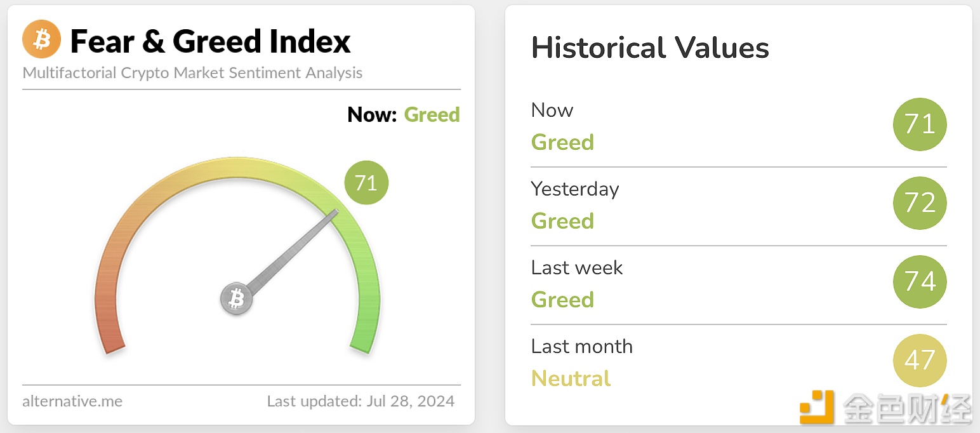Image resolution: width=980 pixels, height=433 pixels.
Task: Click the Yesterday row label
Action: coord(575,189)
